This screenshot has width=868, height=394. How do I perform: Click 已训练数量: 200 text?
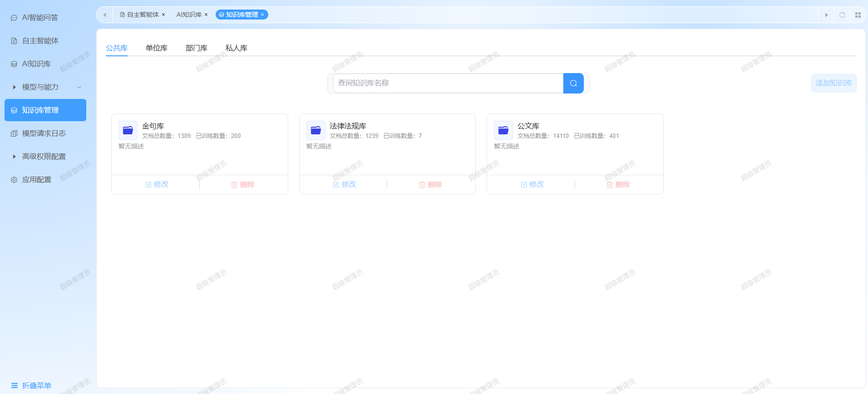pos(218,136)
